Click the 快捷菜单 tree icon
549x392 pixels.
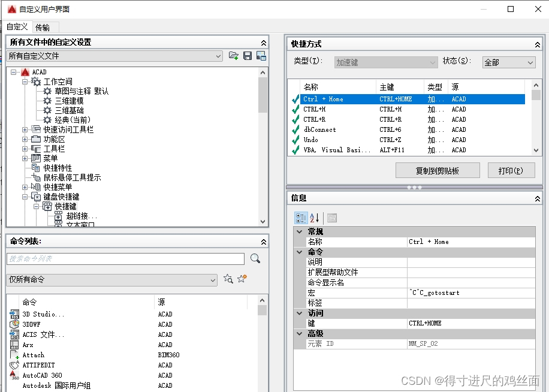[36, 187]
